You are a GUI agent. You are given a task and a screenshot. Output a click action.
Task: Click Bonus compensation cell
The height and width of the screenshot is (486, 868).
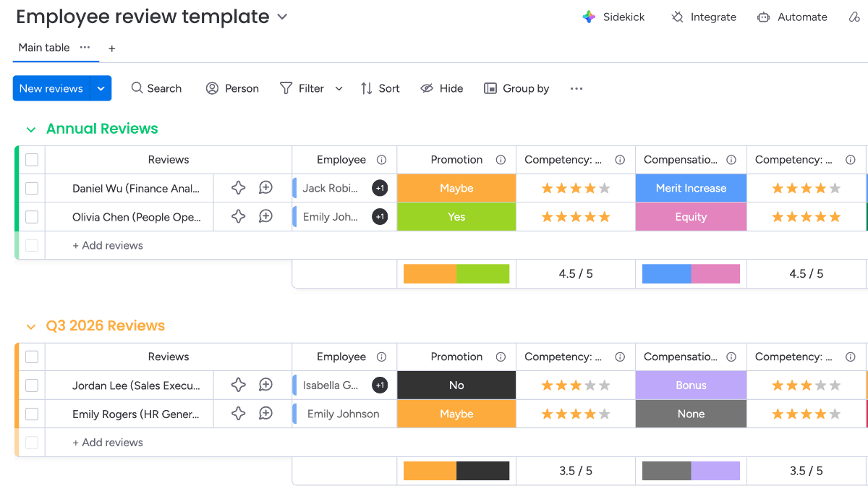[x=691, y=385]
